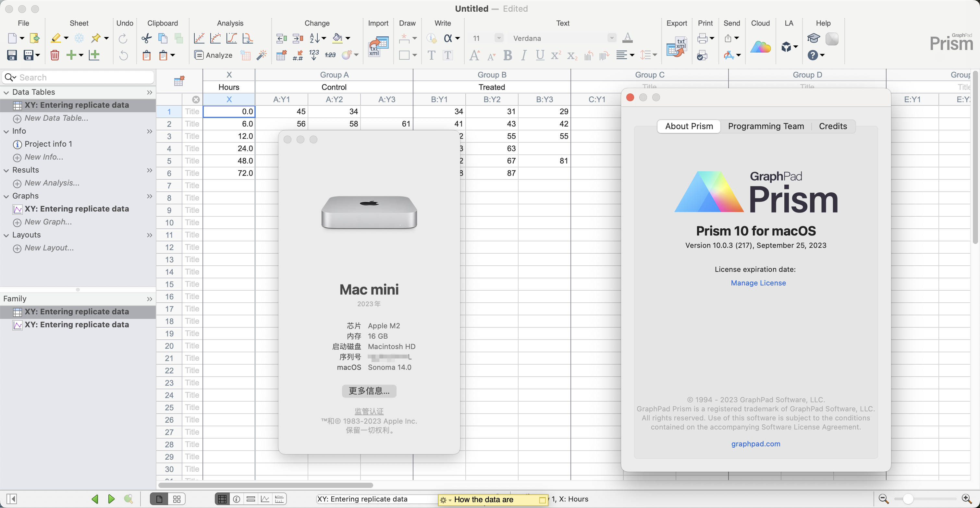The width and height of the screenshot is (980, 508).
Task: Click the zoom out magnifier icon
Action: pos(883,499)
